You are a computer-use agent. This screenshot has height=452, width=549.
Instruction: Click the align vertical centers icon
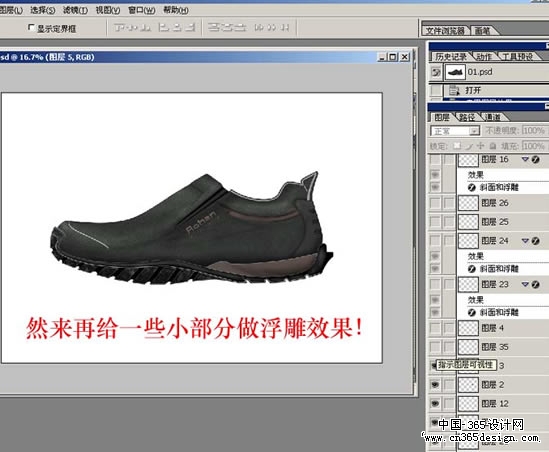tap(133, 27)
